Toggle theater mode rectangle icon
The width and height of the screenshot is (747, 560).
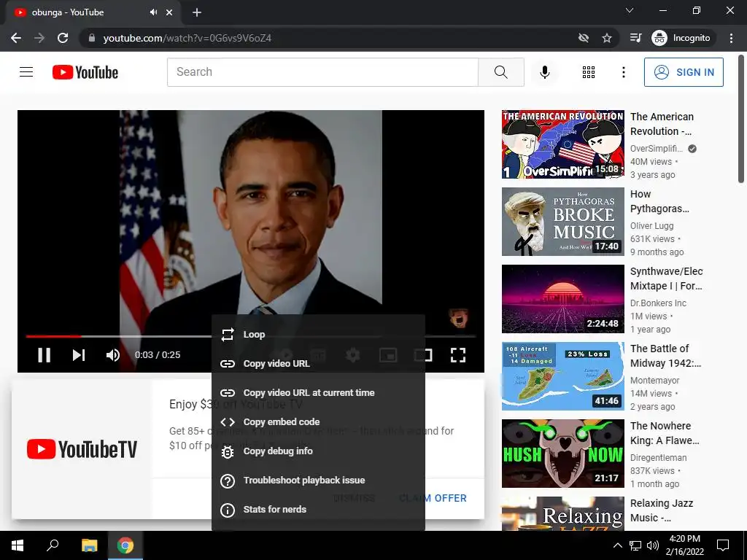coord(423,355)
